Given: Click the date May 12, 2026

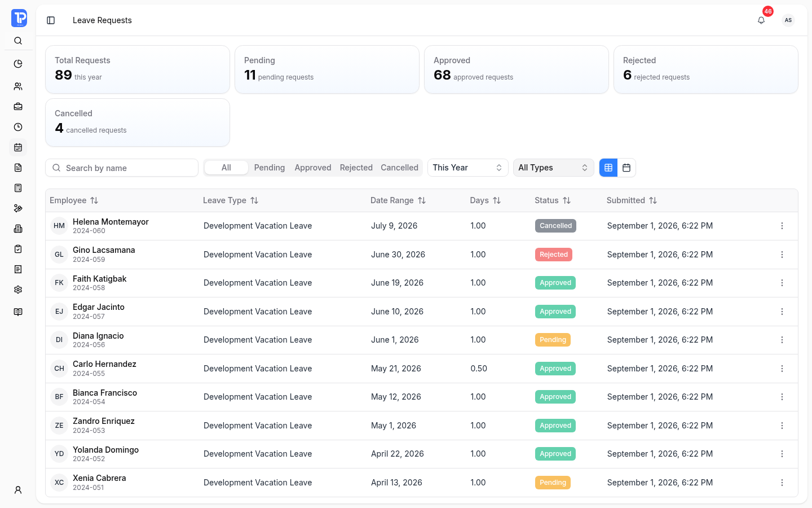Looking at the screenshot, I should pos(396,397).
